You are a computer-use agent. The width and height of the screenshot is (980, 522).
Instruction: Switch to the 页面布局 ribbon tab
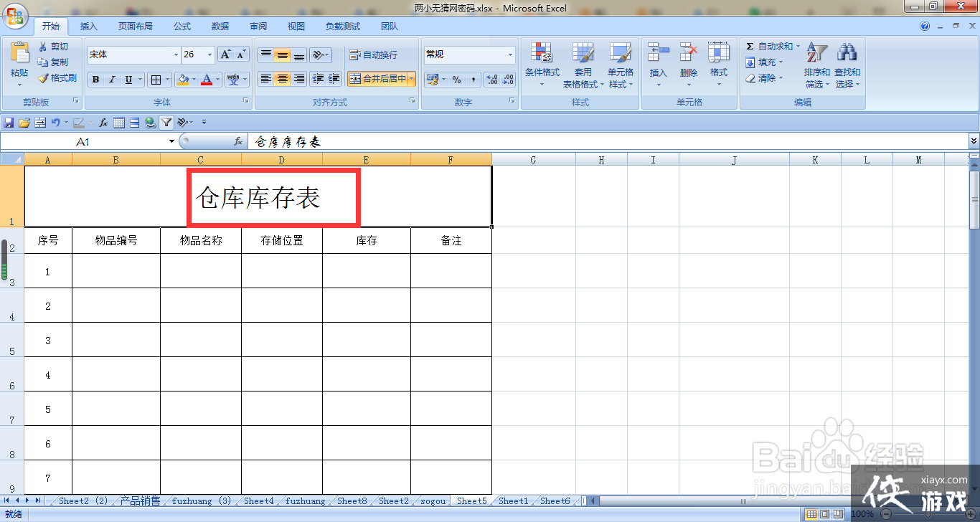click(x=136, y=27)
